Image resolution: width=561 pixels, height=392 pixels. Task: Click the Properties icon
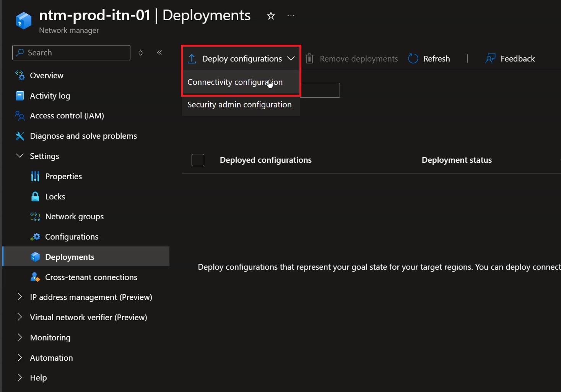point(35,176)
